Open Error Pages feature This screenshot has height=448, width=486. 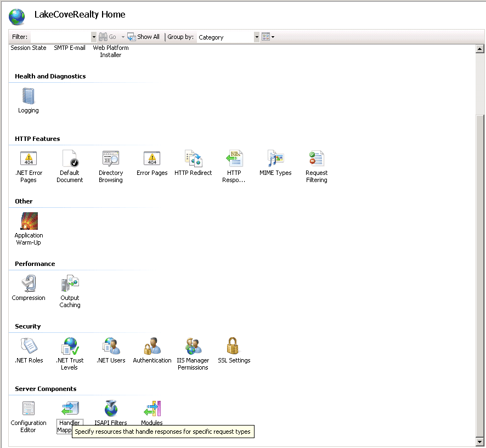coord(152,163)
